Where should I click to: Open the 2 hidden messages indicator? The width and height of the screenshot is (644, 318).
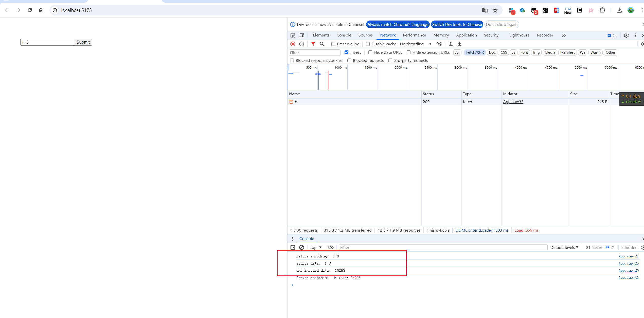[629, 248]
